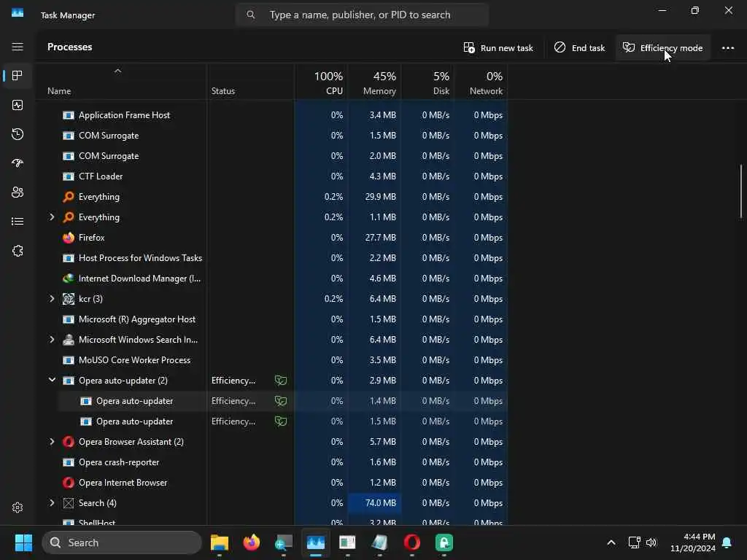Open the volume control in tray
Viewport: 747px width, 560px height.
(x=651, y=542)
